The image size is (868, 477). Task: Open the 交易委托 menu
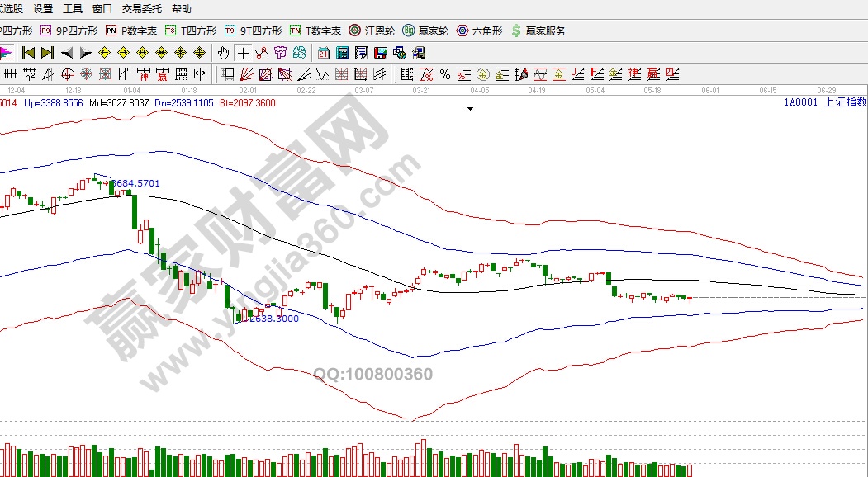coord(140,9)
